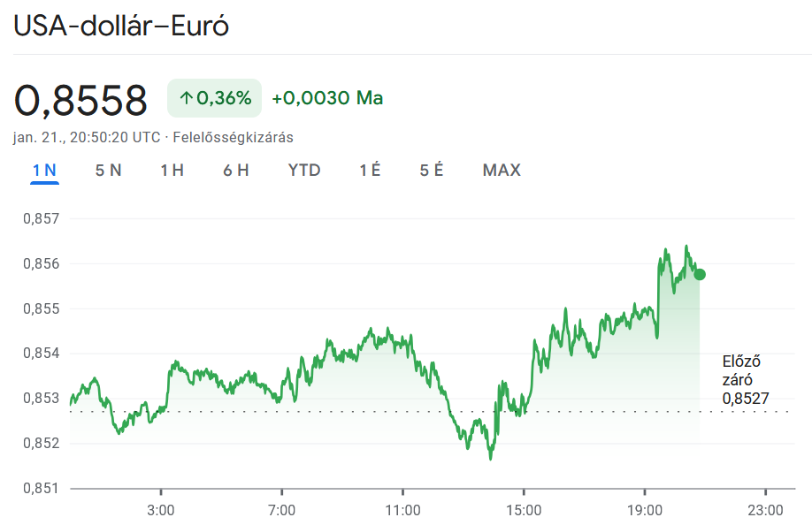Select the 1 N time range tab
This screenshot has width=812, height=525.
coord(44,171)
